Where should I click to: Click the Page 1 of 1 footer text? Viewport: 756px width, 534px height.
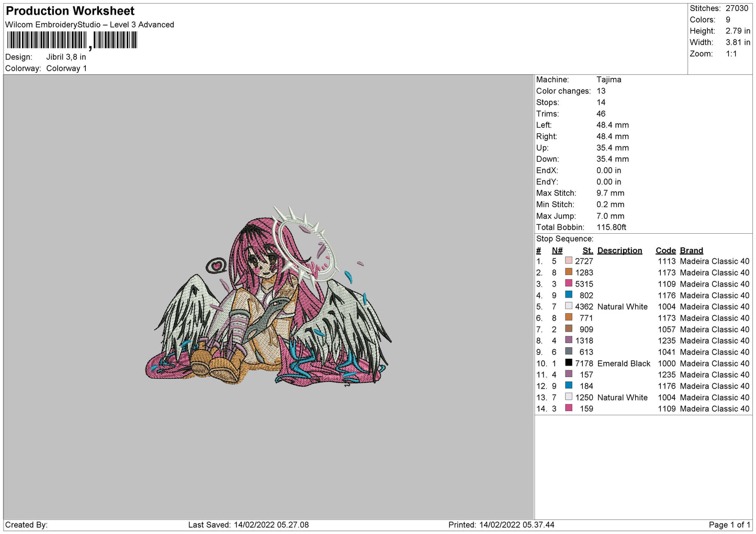pyautogui.click(x=729, y=525)
